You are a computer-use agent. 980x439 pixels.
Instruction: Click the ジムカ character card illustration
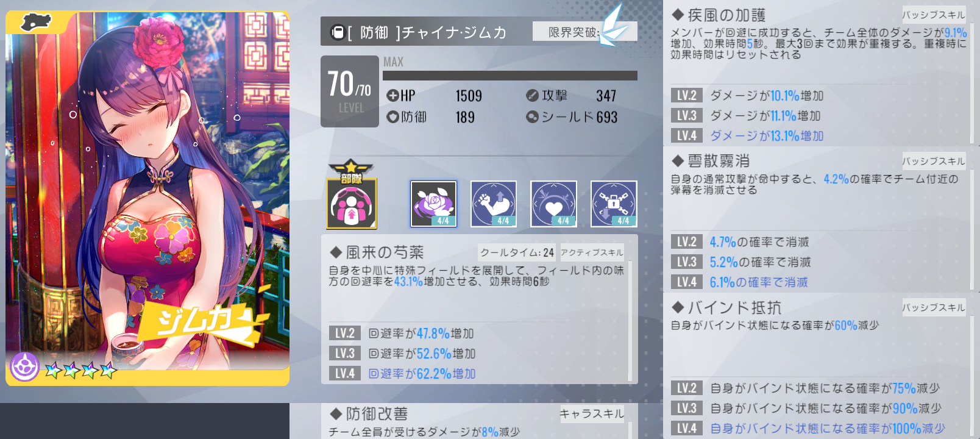point(147,198)
